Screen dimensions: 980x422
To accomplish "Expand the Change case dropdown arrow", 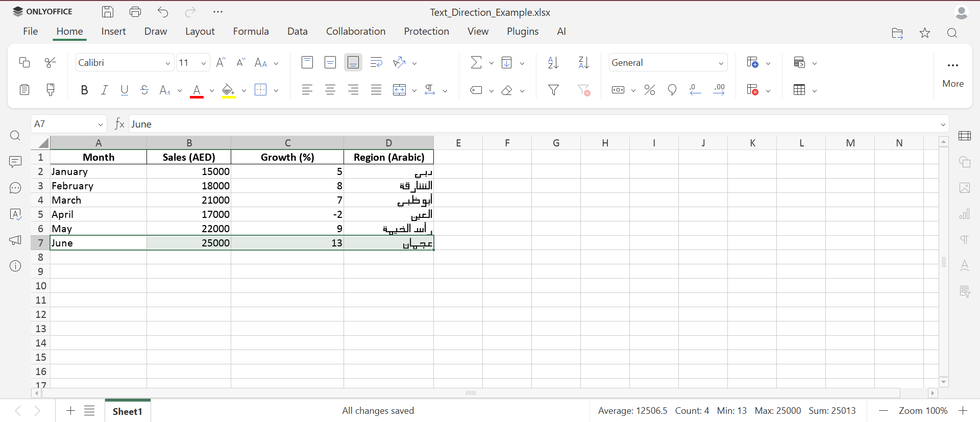I will [277, 63].
